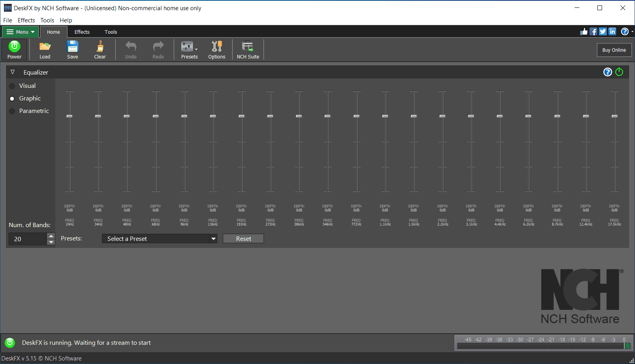The width and height of the screenshot is (635, 364).
Task: Switch to the Tools ribbon tab
Action: tap(111, 32)
